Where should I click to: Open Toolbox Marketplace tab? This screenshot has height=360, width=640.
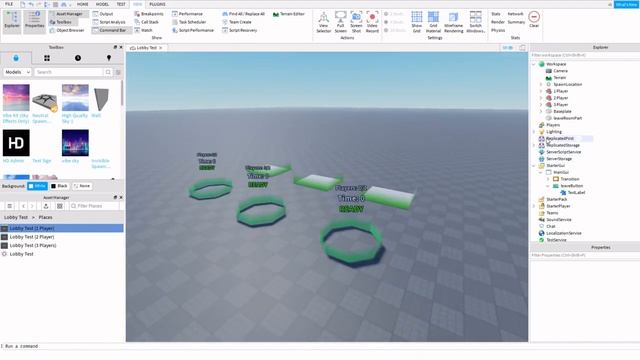click(x=16, y=58)
